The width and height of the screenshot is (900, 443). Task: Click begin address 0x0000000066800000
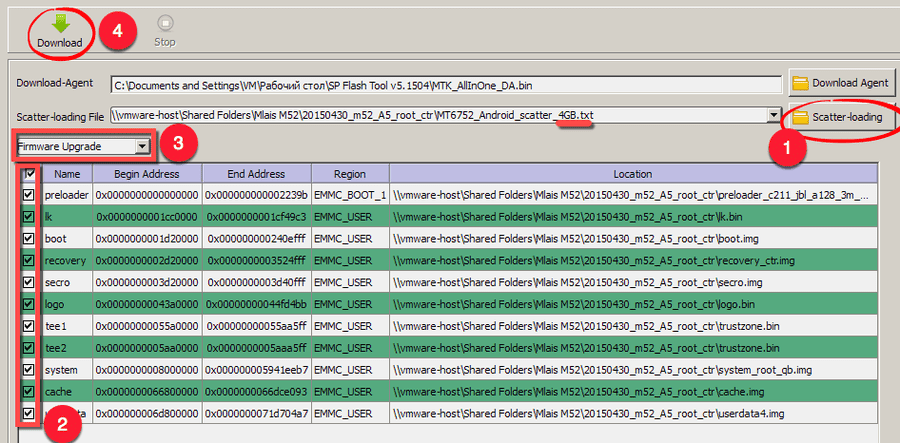click(x=148, y=391)
